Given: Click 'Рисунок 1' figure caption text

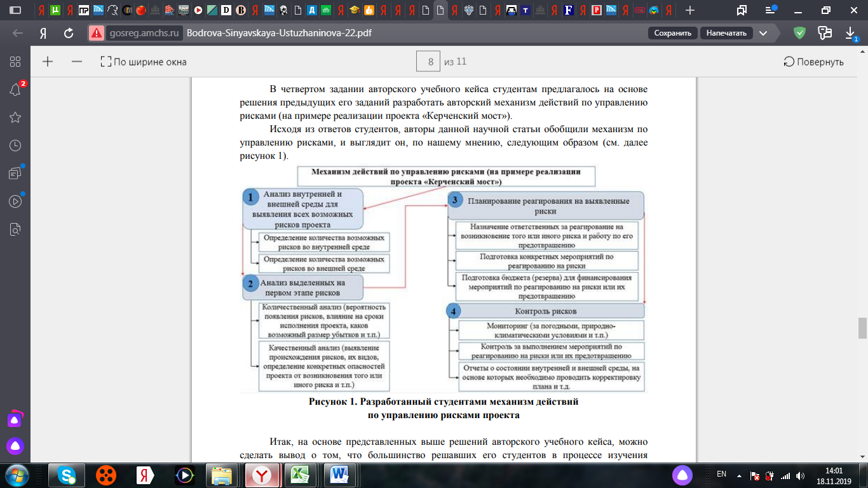Looking at the screenshot, I should pos(444,408).
